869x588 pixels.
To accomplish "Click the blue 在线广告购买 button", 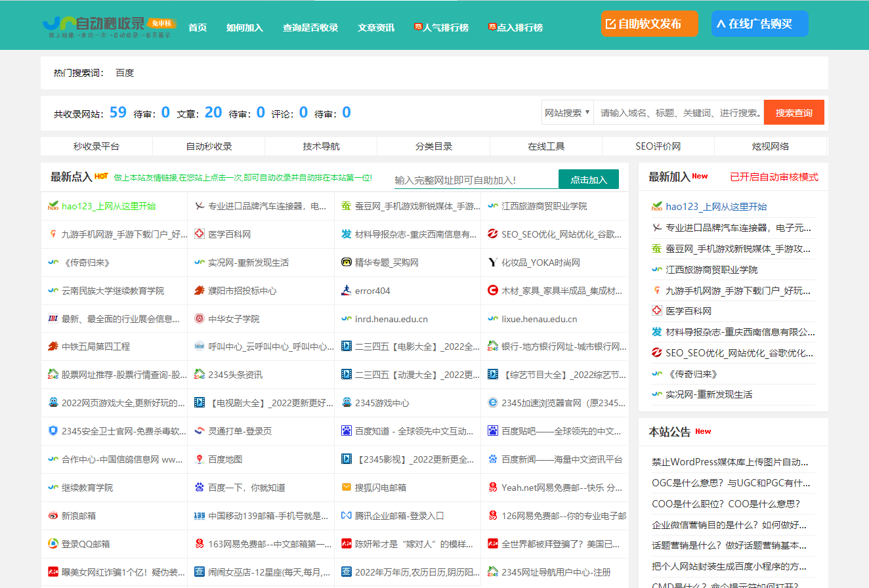I will pos(760,24).
